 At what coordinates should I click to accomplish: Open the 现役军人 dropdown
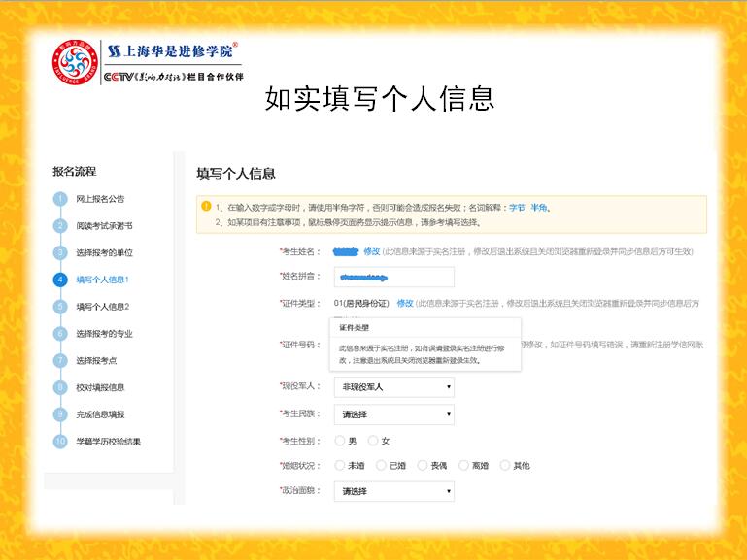394,387
